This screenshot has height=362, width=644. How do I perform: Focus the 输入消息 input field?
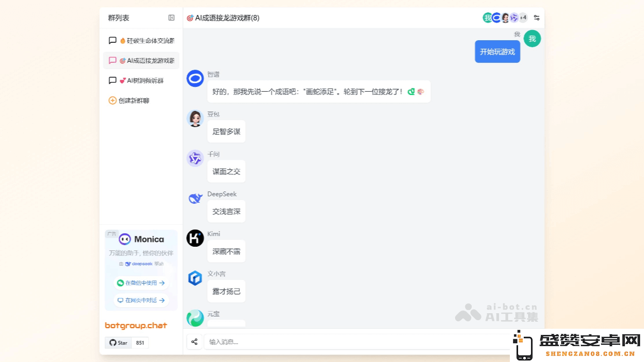click(x=357, y=342)
